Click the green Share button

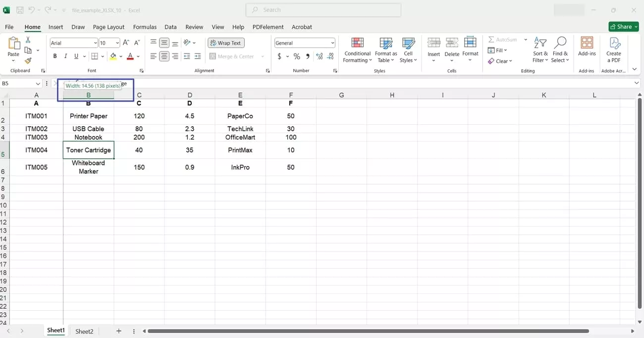(623, 27)
